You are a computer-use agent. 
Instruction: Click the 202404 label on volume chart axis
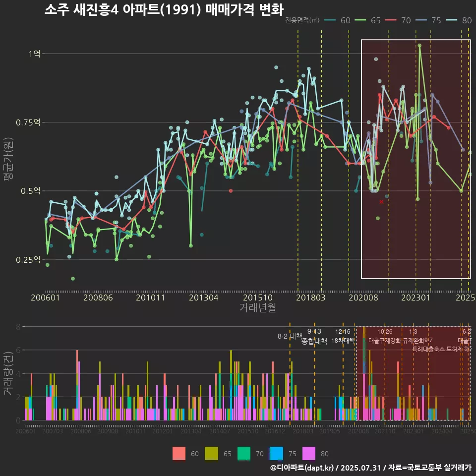tap(442, 431)
